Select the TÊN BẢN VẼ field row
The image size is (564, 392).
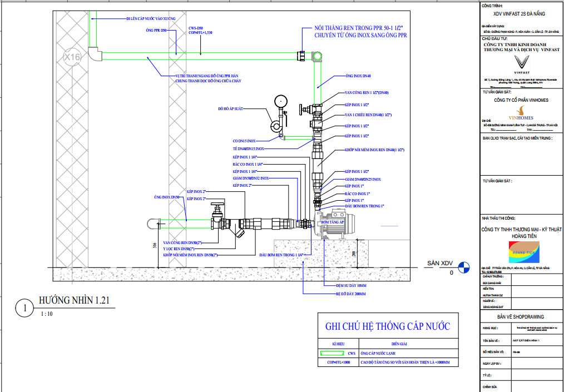pyautogui.click(x=521, y=340)
